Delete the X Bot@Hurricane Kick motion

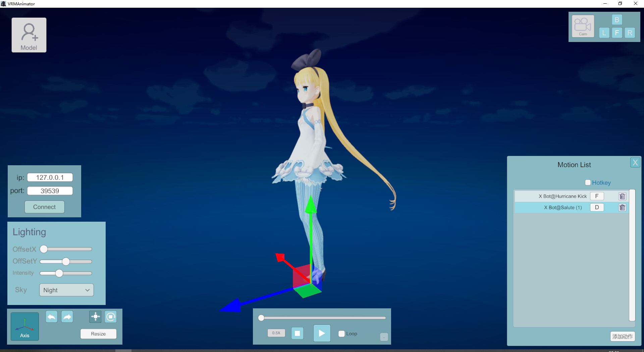(x=622, y=196)
